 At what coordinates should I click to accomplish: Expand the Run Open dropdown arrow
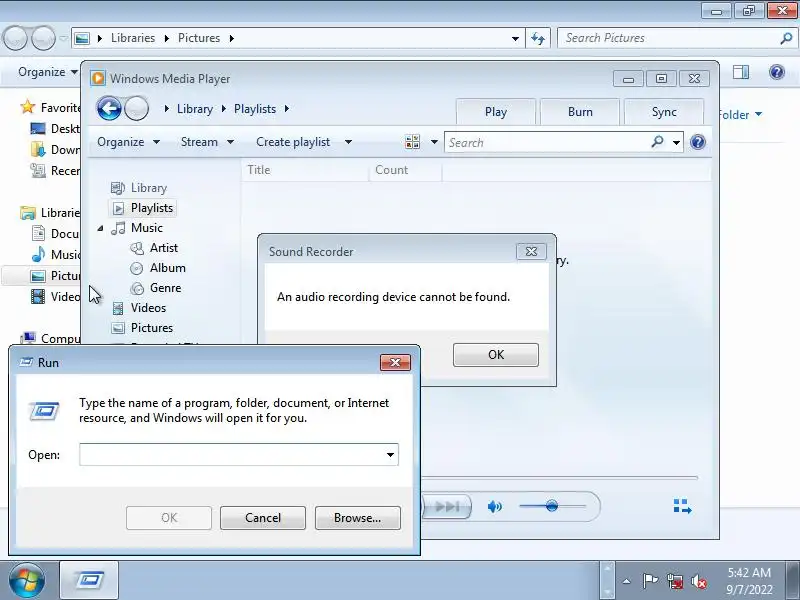(x=390, y=455)
